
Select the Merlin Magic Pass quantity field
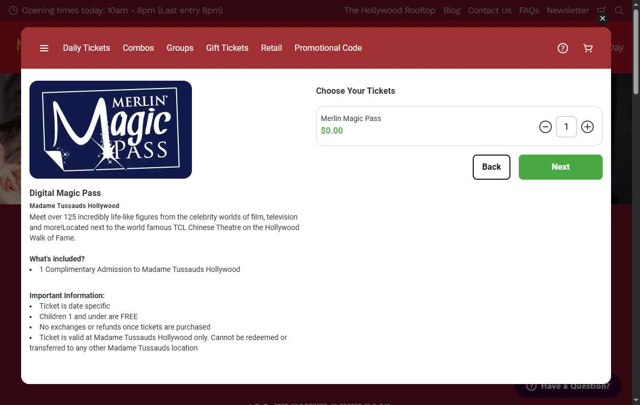coord(566,127)
